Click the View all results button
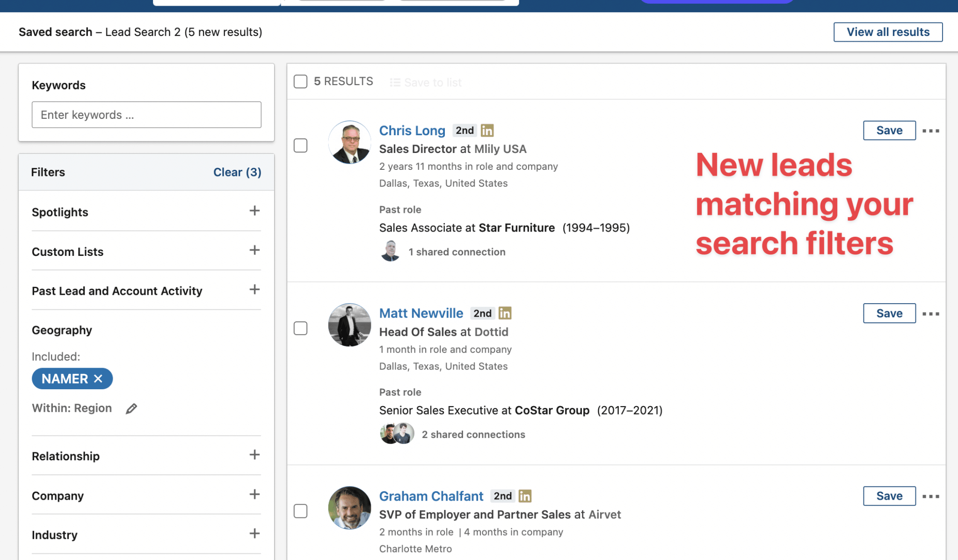 [x=888, y=32]
